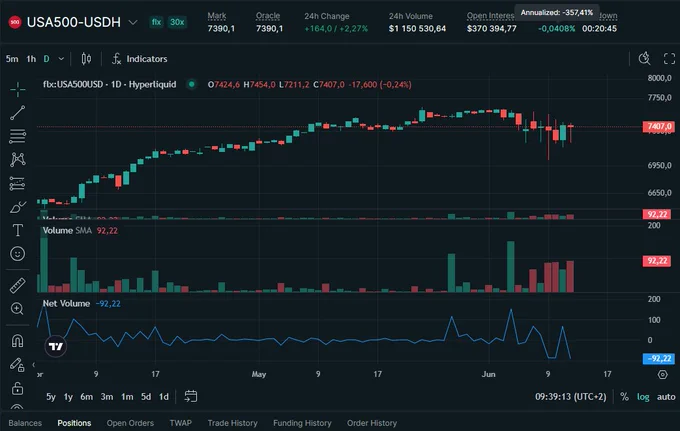
Task: Pick the brush drawing tool
Action: click(18, 207)
